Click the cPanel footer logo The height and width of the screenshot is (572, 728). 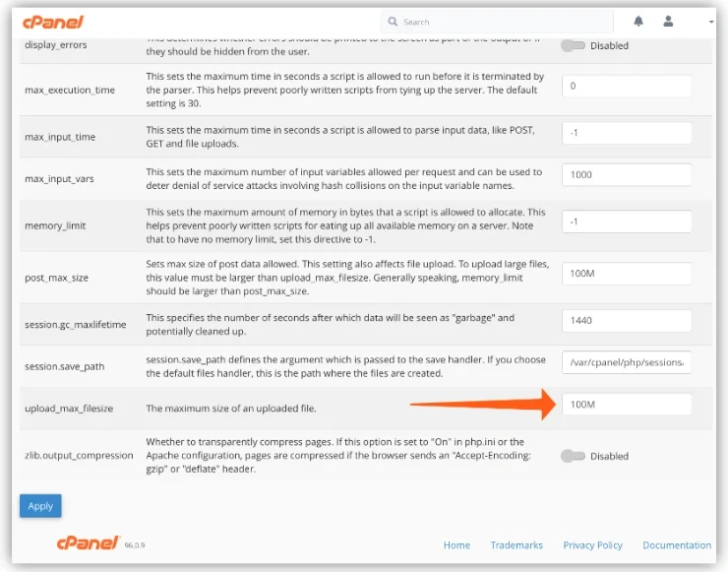pyautogui.click(x=87, y=543)
